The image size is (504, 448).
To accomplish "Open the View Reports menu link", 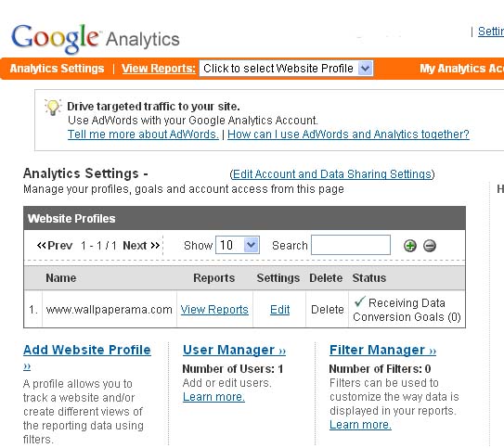I will coord(159,69).
